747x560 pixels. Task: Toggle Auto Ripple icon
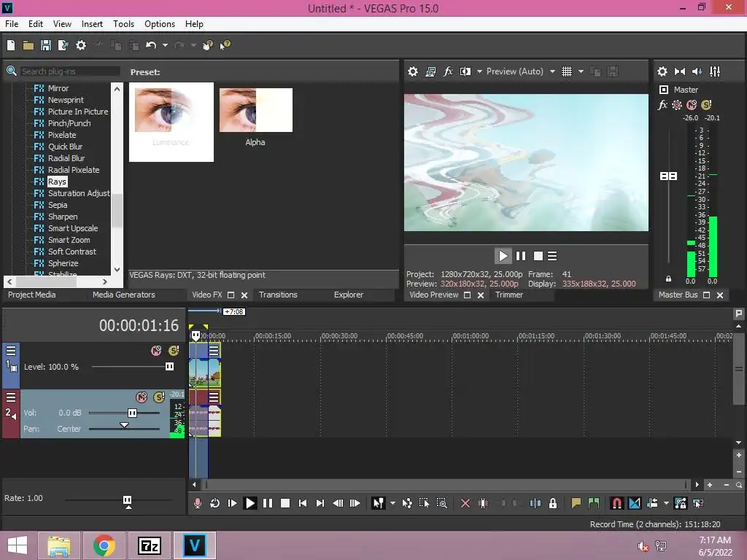[652, 503]
